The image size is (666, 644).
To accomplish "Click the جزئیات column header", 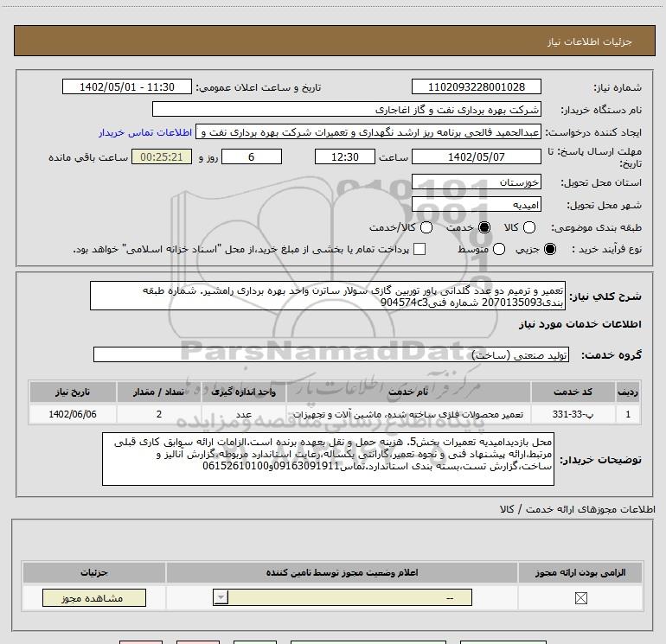I will tap(94, 572).
